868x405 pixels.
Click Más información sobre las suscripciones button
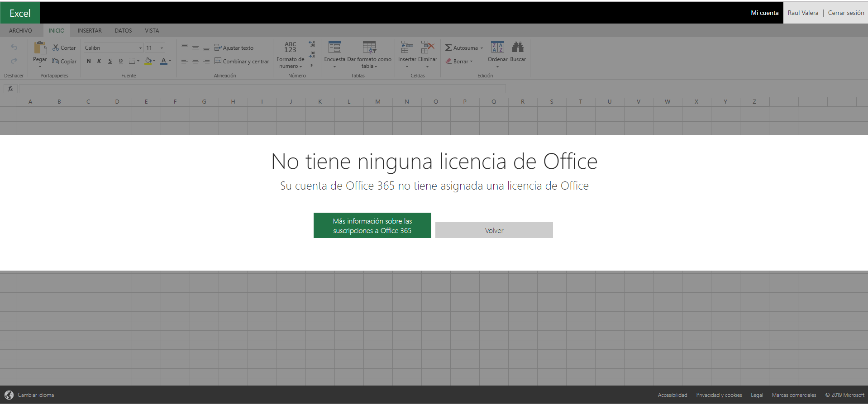coord(372,225)
